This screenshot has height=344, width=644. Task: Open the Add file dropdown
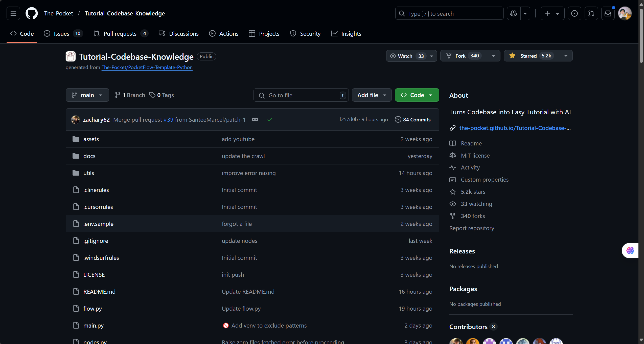[x=372, y=95]
